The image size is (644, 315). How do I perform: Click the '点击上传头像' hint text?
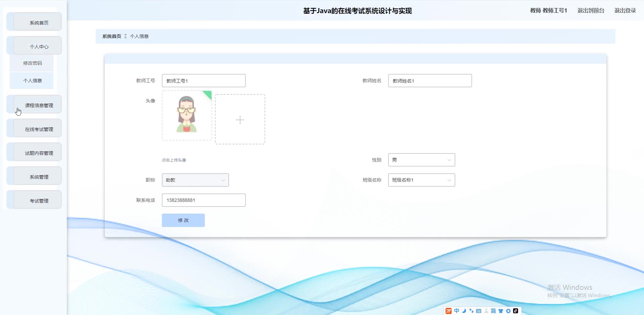[x=174, y=160]
